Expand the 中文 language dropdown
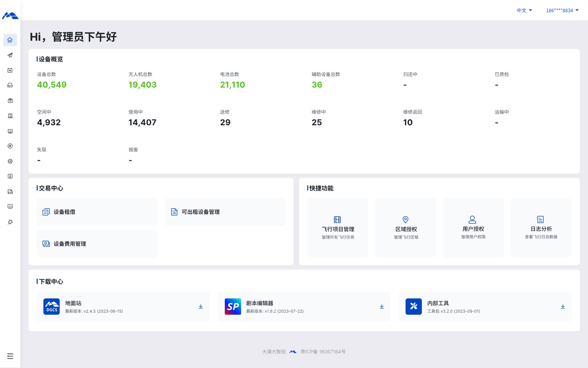Viewport: 588px width, 368px height. point(524,11)
